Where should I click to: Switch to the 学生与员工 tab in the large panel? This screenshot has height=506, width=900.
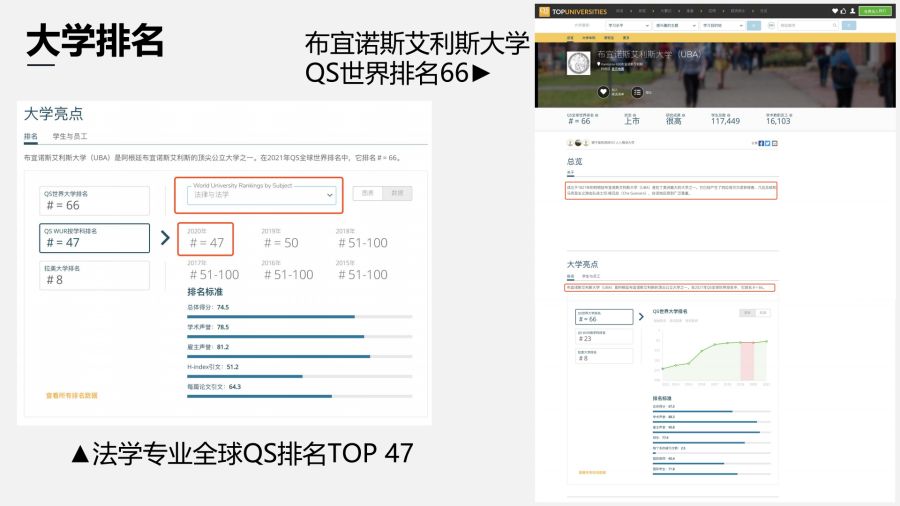pos(70,137)
